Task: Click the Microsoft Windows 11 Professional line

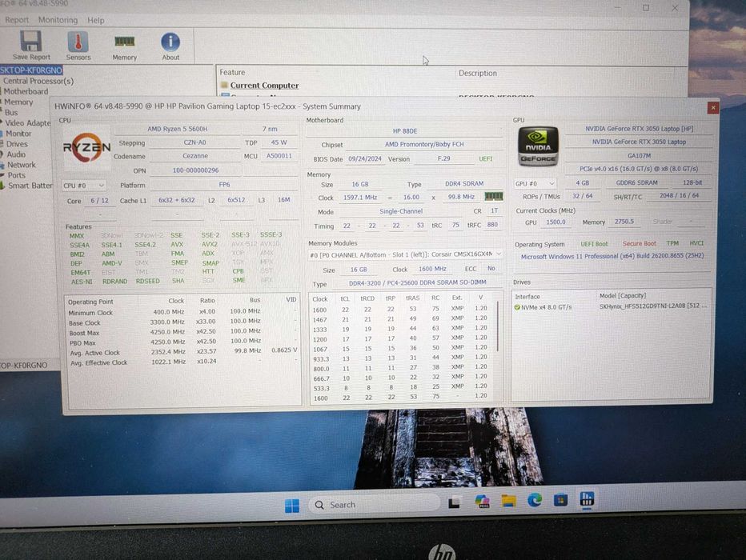Action: (612, 256)
